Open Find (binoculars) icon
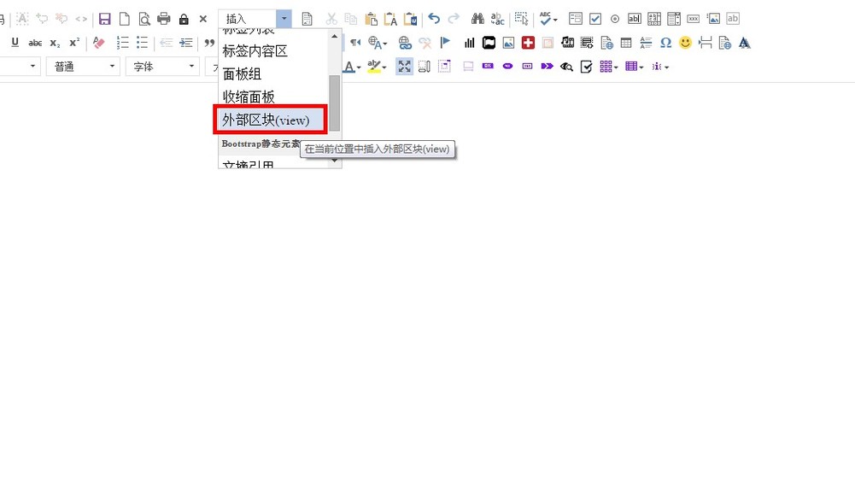The image size is (855, 504). [477, 19]
